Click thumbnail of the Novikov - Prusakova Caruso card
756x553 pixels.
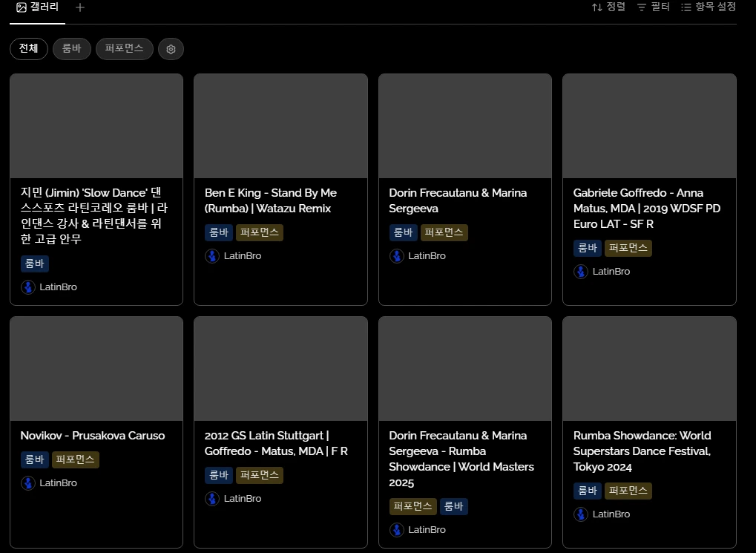pos(96,369)
